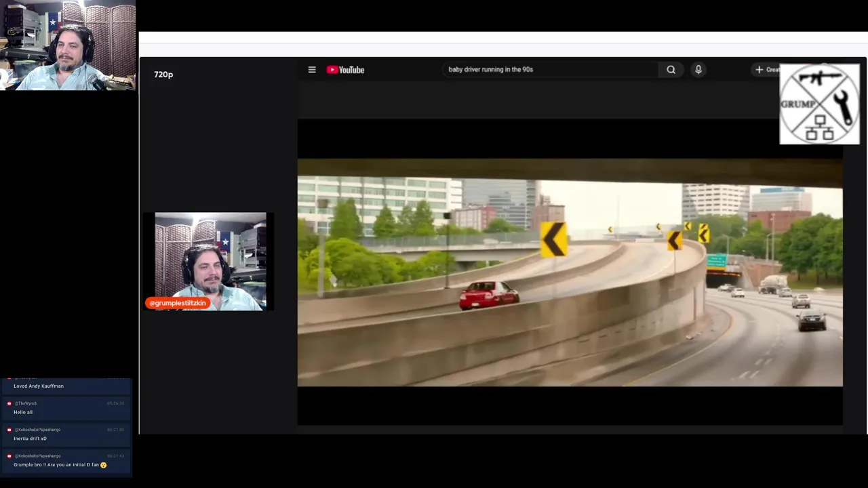The width and height of the screenshot is (868, 488).
Task: Open the YouTube hamburger guide menu
Action: click(312, 70)
